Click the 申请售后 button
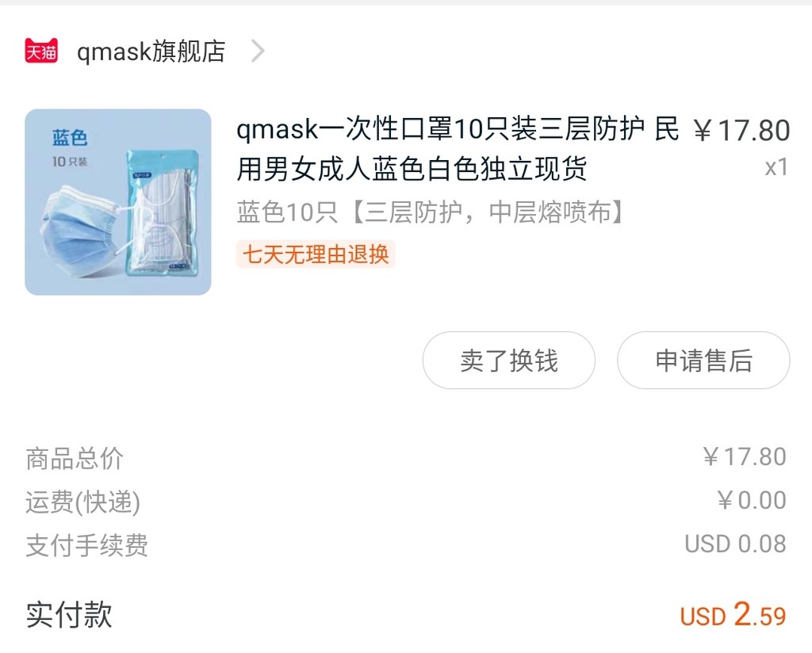Screen dimensions: 812x653 pos(703,360)
